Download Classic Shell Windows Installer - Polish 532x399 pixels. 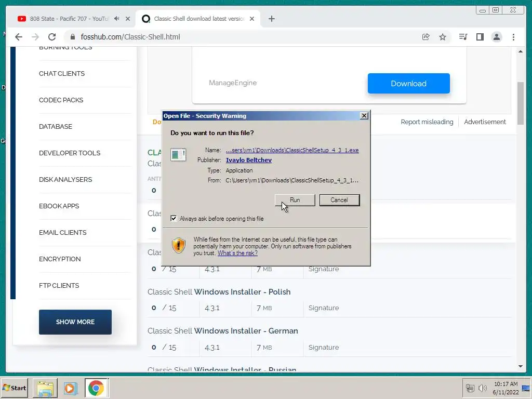[x=219, y=292]
